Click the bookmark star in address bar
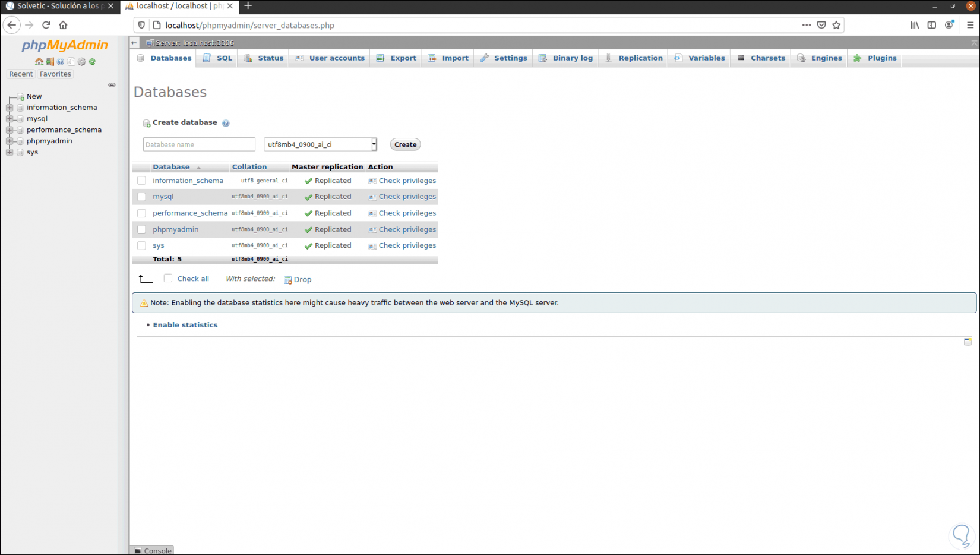 tap(836, 25)
